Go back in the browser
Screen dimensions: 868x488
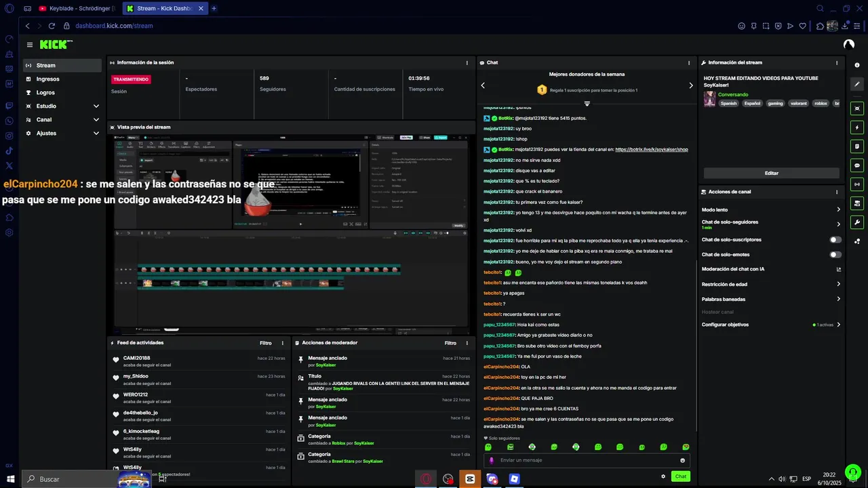(x=27, y=26)
